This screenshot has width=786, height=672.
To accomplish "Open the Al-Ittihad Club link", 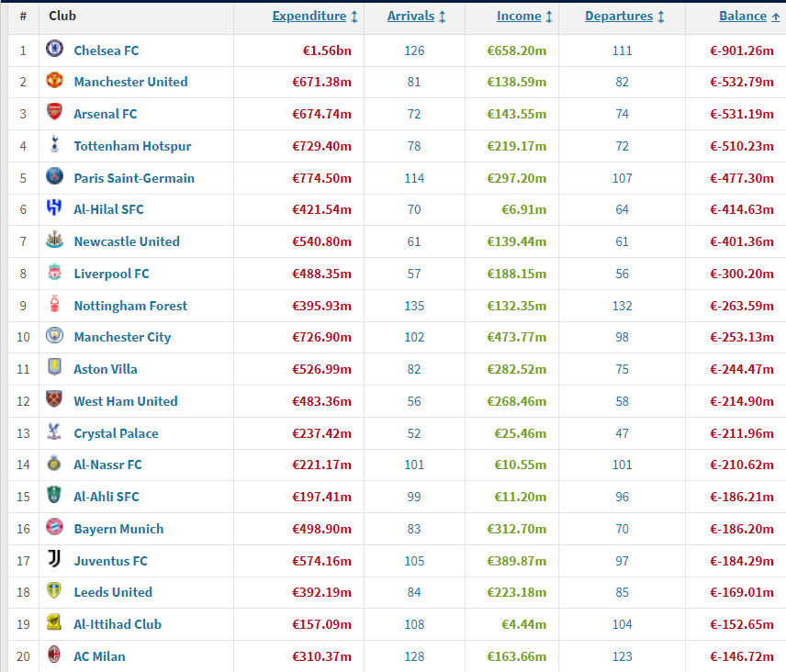I will coord(118,624).
